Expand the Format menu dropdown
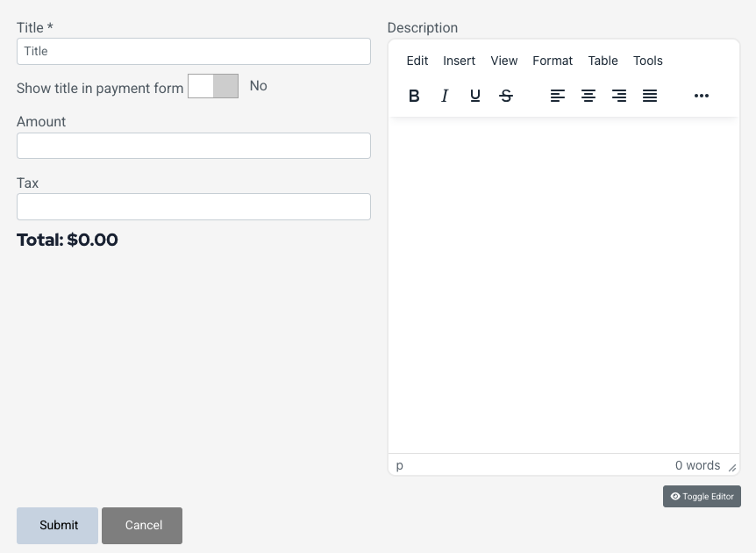Viewport: 756px width, 553px height. [553, 61]
